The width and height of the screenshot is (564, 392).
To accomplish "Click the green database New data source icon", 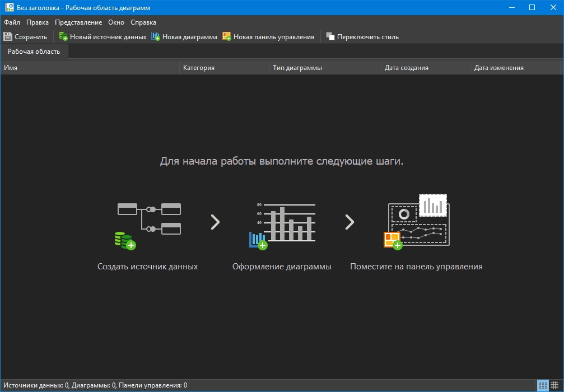I will click(x=63, y=36).
